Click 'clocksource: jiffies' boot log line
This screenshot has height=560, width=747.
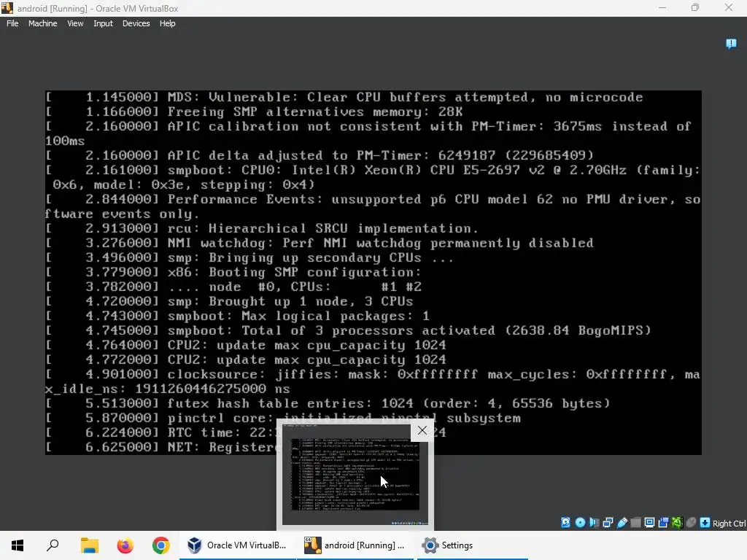point(373,381)
